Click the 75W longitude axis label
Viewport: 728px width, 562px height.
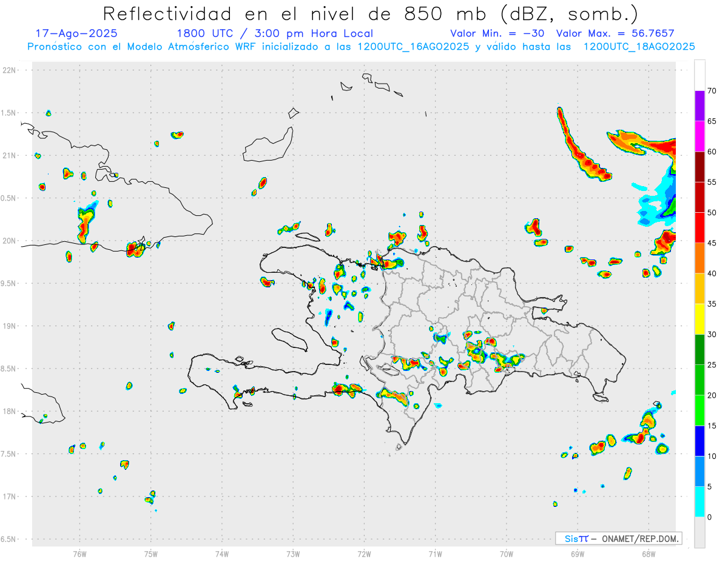(x=151, y=553)
